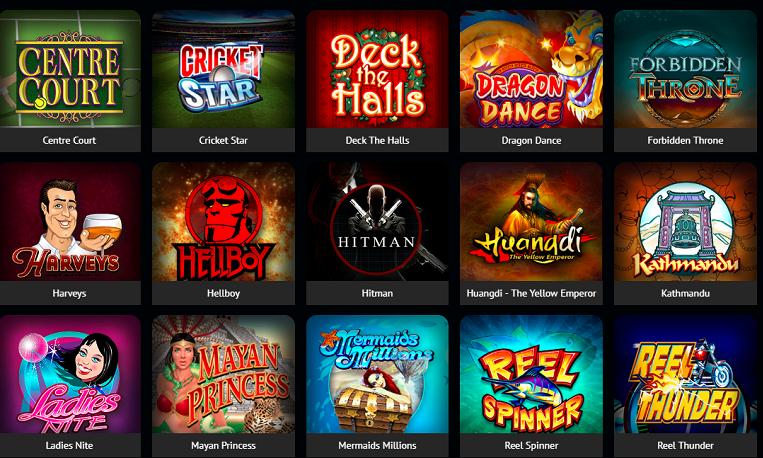Click the 'Huangdi - The Yellow Emperor' title label

coord(531,293)
